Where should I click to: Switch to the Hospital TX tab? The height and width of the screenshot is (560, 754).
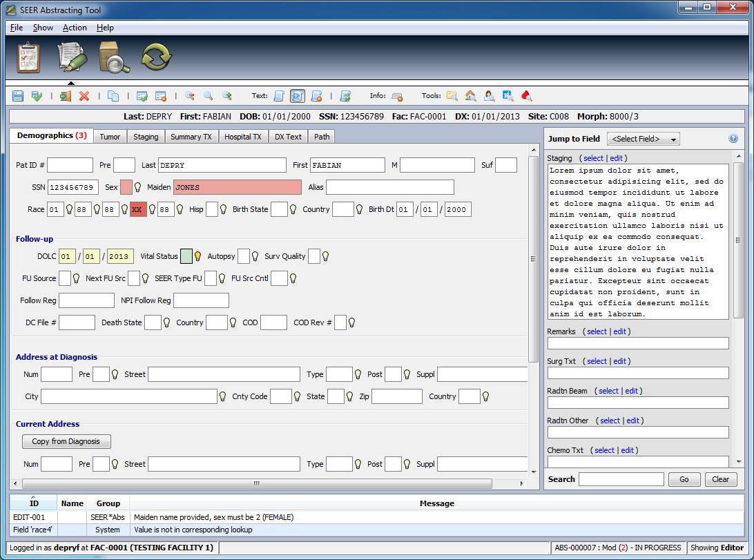click(x=243, y=137)
